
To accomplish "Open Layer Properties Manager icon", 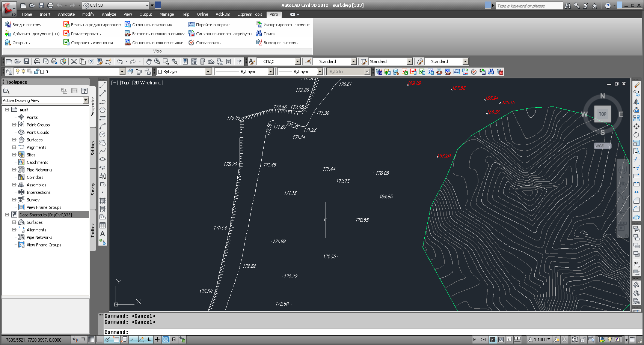I will point(9,72).
